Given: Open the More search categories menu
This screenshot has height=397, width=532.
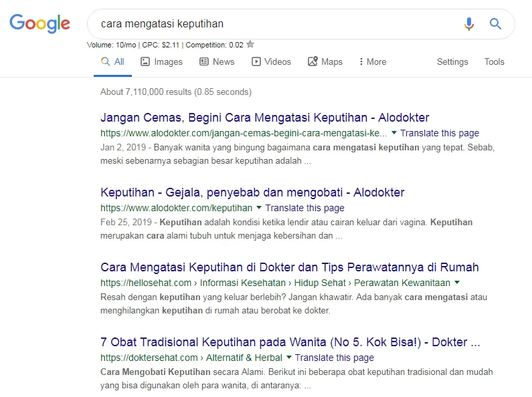Looking at the screenshot, I should (x=373, y=61).
